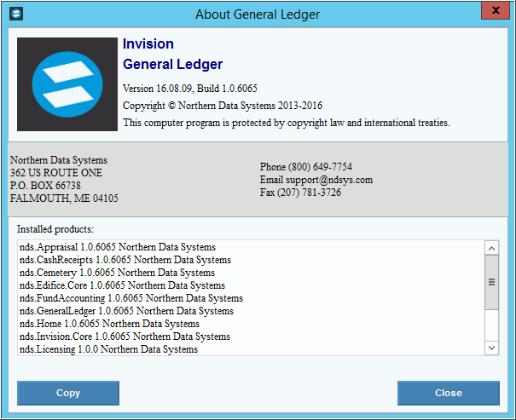Click the Installed products: label
This screenshot has width=516, height=420.
55,229
